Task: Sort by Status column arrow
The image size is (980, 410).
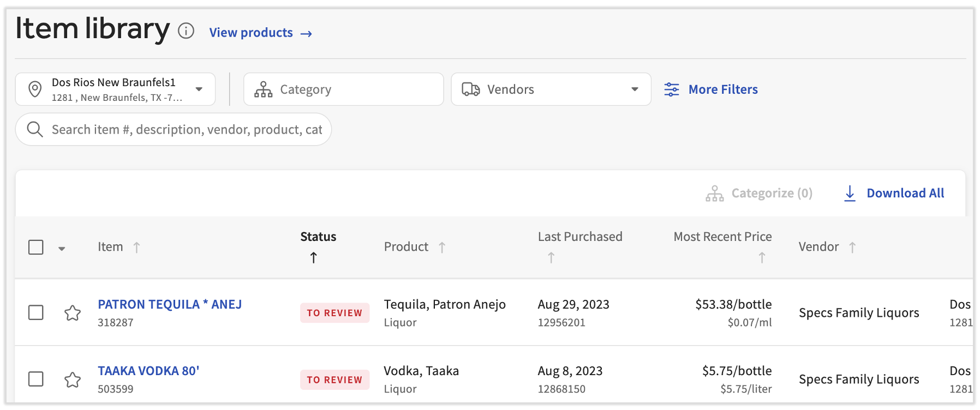Action: pyautogui.click(x=314, y=257)
